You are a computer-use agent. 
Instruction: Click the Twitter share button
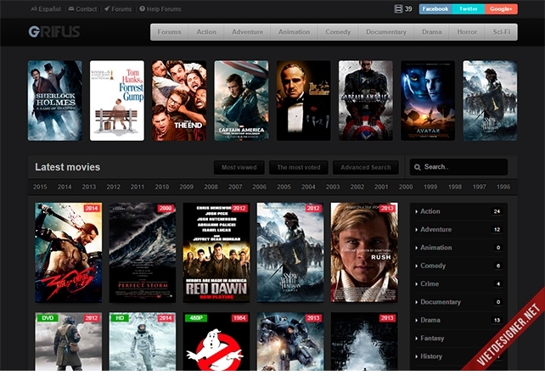click(x=469, y=9)
